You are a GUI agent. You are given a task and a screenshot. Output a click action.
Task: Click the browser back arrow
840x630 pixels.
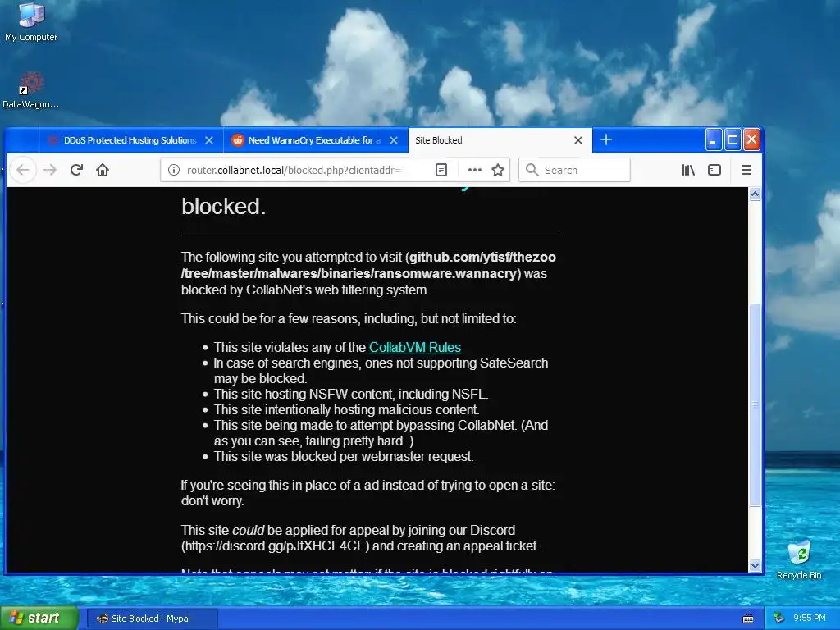click(x=22, y=170)
